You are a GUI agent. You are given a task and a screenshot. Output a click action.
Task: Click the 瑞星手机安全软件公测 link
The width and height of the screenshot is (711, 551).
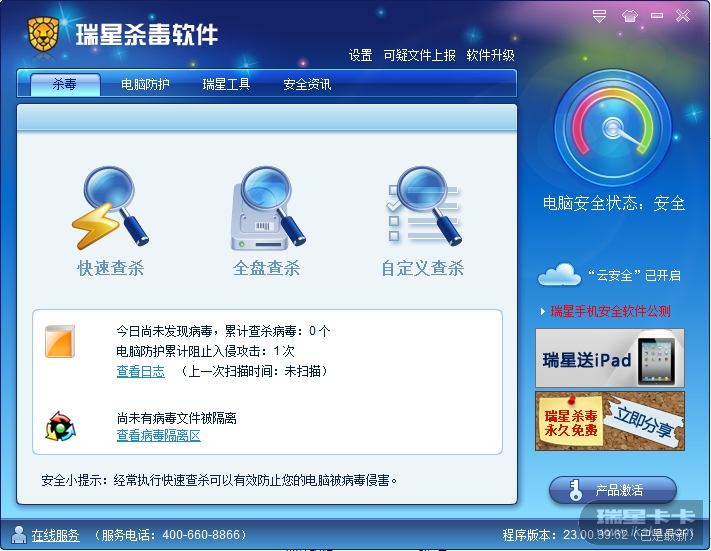[x=610, y=311]
